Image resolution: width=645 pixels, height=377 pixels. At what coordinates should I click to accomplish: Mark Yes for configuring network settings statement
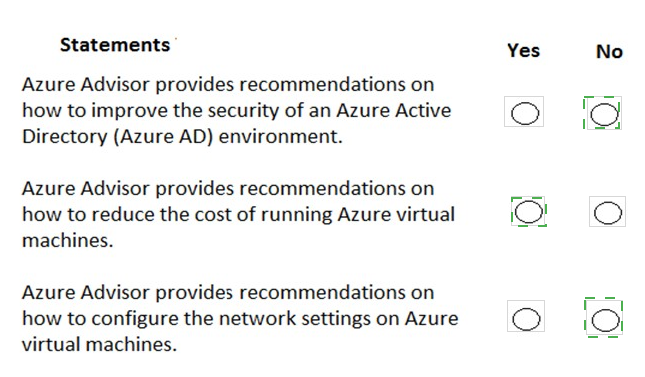[x=526, y=319]
